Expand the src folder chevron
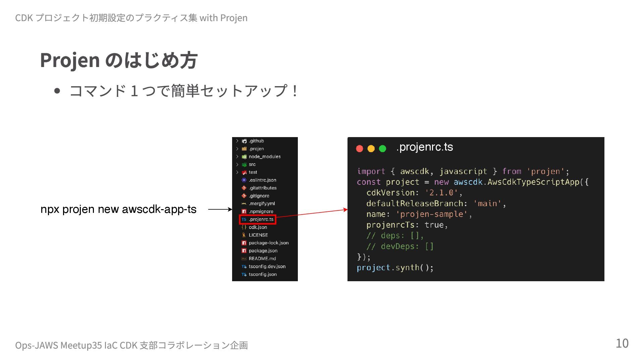Viewport: 644px width, 362px height. (237, 164)
